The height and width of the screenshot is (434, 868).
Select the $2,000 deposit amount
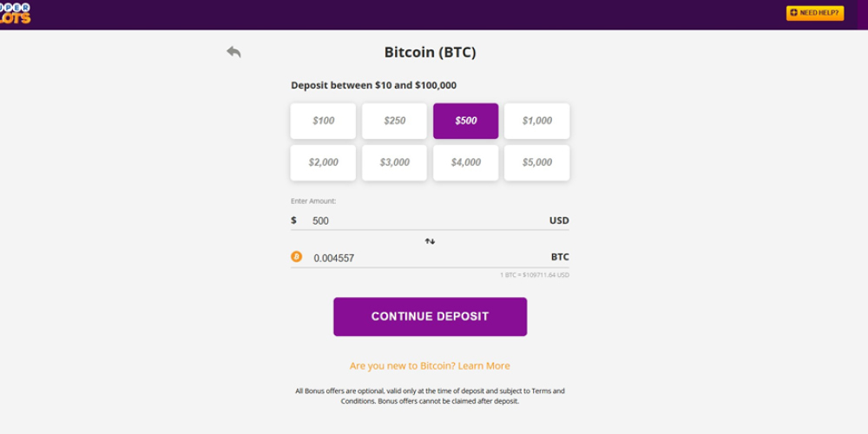[323, 162]
